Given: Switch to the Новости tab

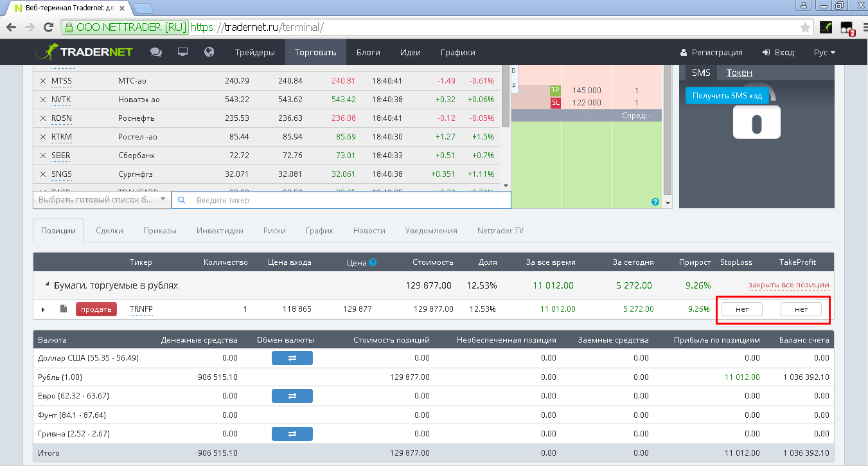Looking at the screenshot, I should (x=369, y=231).
